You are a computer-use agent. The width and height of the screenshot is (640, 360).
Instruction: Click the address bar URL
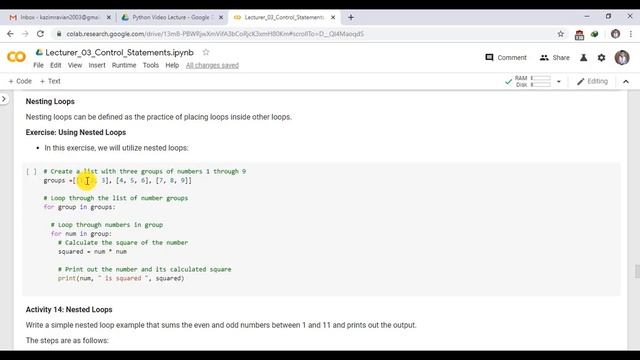215,34
